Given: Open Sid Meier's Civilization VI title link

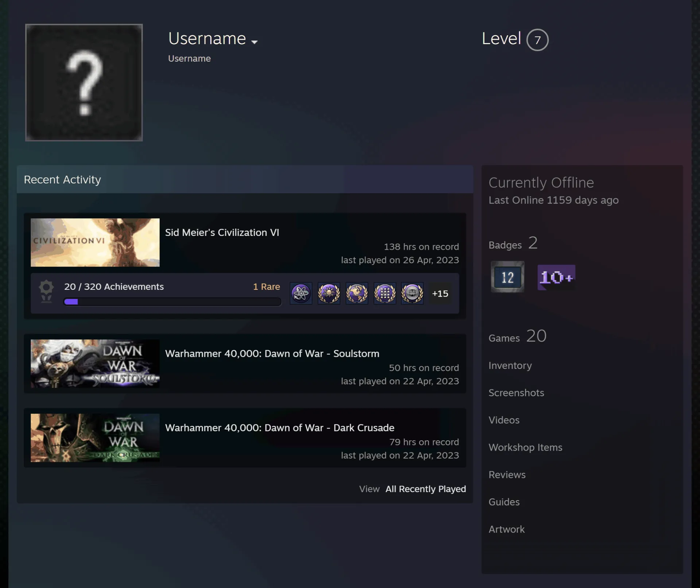Looking at the screenshot, I should [x=222, y=233].
